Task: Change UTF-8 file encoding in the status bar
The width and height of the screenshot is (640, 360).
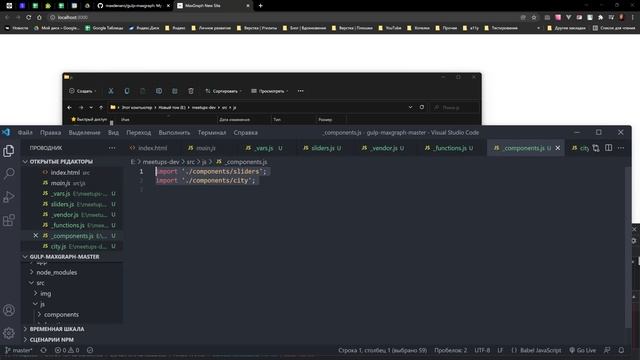Action: 482,350
